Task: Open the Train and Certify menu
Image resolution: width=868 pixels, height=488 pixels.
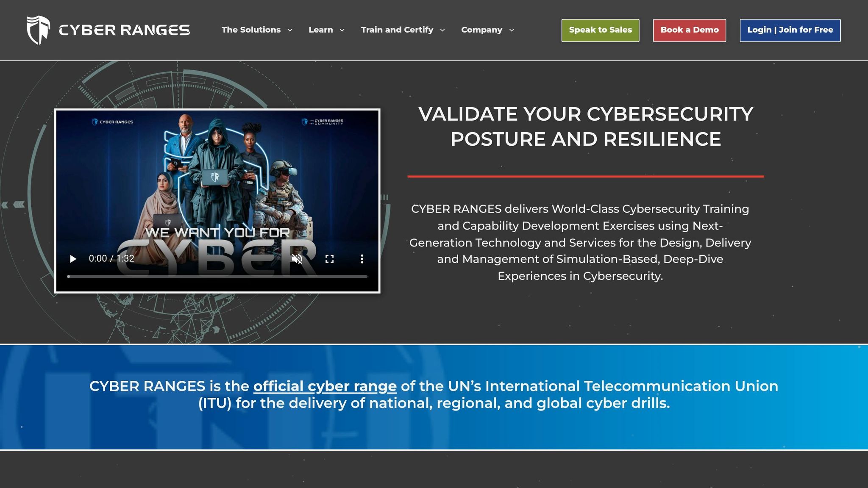Action: [x=397, y=30]
